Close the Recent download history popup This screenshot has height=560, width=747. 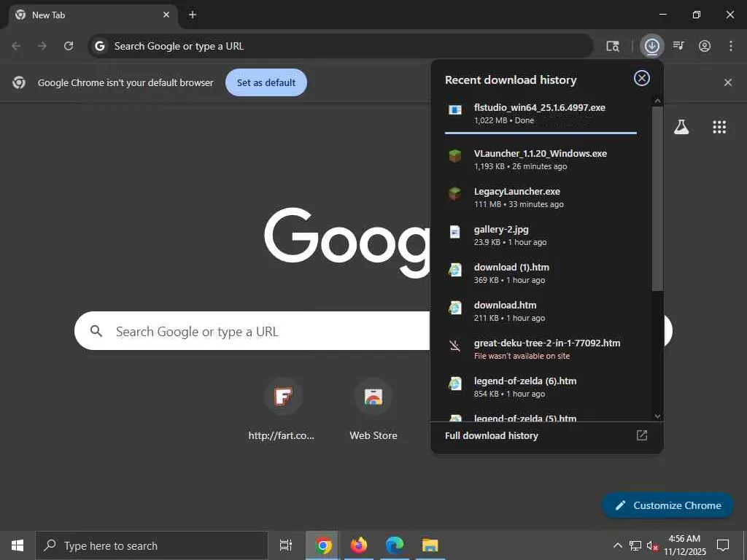[642, 78]
